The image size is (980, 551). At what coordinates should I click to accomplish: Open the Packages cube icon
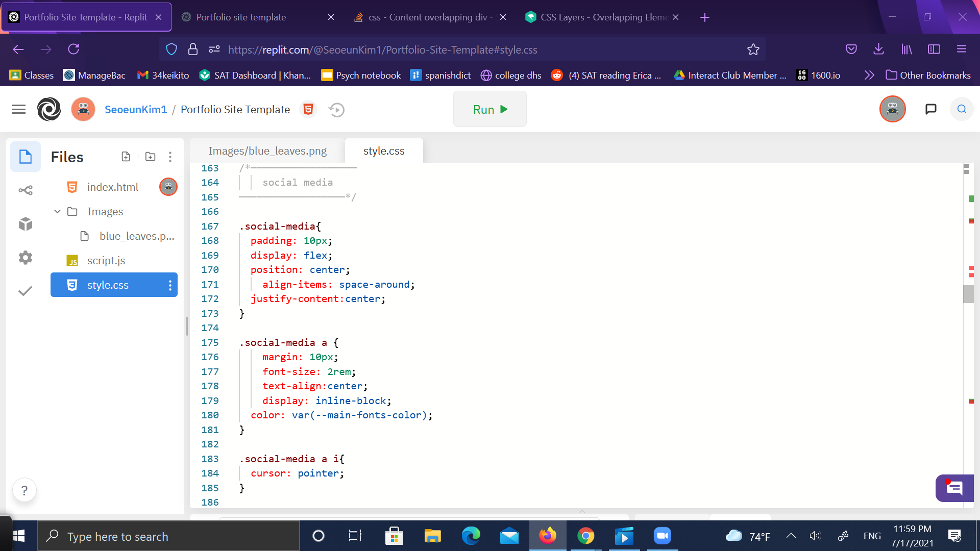click(x=26, y=224)
